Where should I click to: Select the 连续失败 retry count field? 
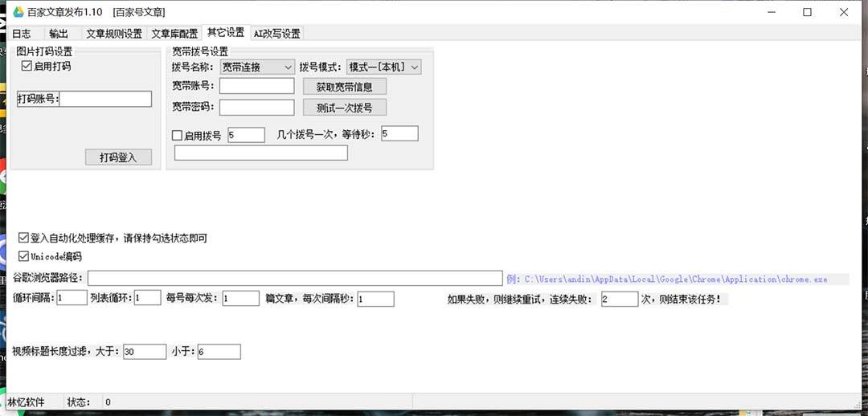pyautogui.click(x=618, y=300)
